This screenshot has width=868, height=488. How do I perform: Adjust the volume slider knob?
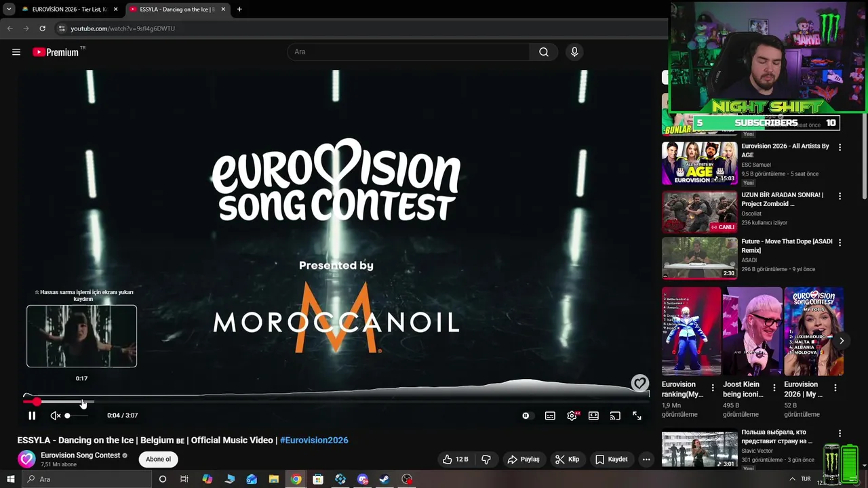point(67,415)
